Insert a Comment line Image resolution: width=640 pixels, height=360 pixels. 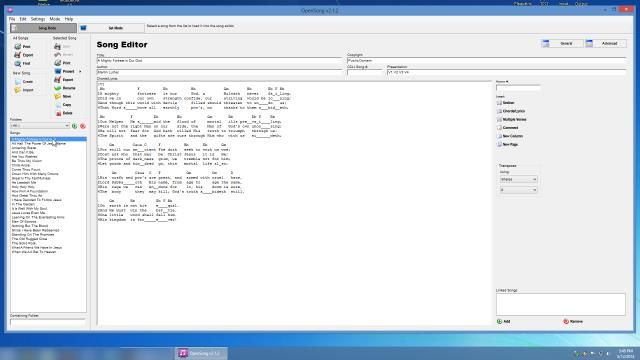(507, 128)
